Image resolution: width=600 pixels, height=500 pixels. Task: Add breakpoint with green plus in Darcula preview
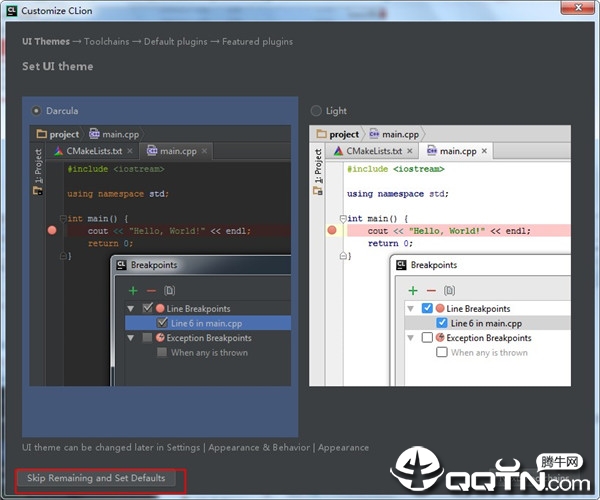(x=133, y=291)
